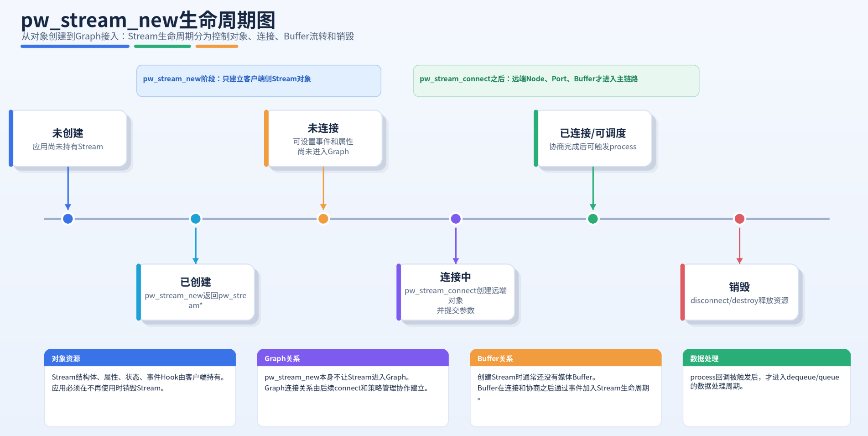Click text Stream结构体、属性、状态、事件Hook由客户端持有。
Viewport: 868px width, 436px height.
(139, 377)
